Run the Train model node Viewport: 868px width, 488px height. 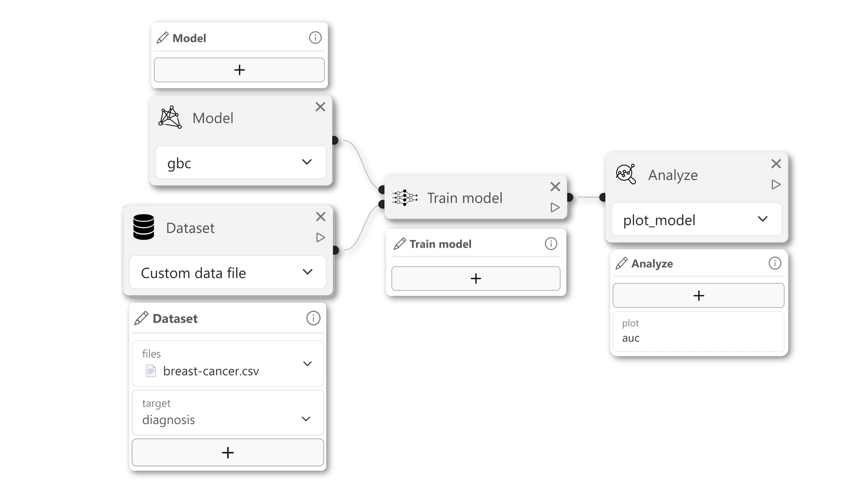click(x=555, y=207)
